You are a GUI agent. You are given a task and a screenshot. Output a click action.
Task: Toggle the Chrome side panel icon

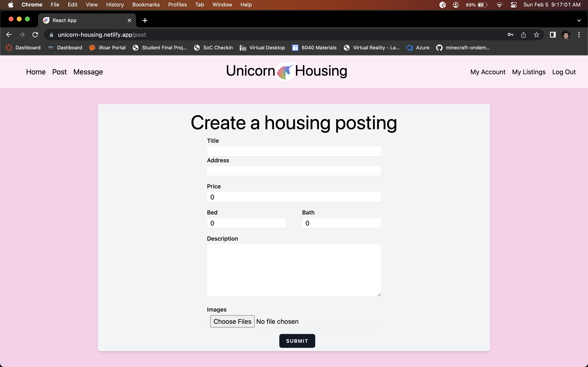point(552,35)
